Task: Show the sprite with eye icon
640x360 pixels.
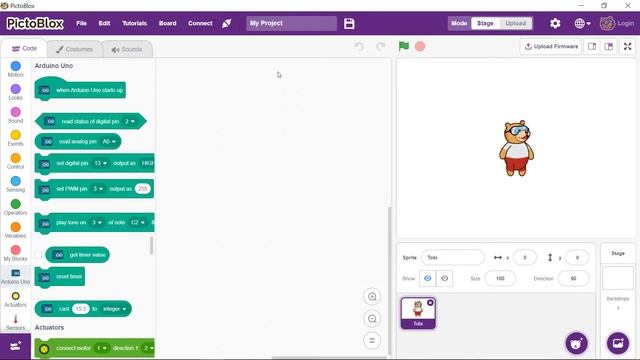Action: [427, 278]
